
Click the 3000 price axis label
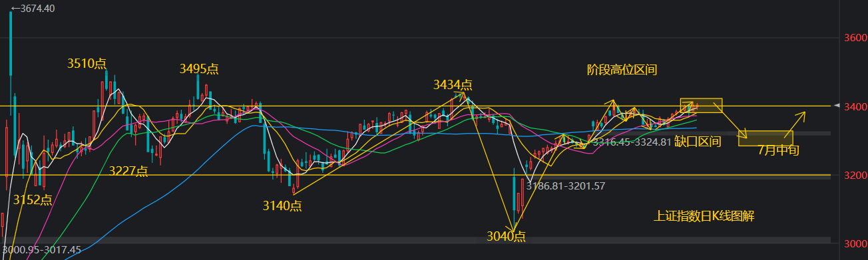click(853, 244)
